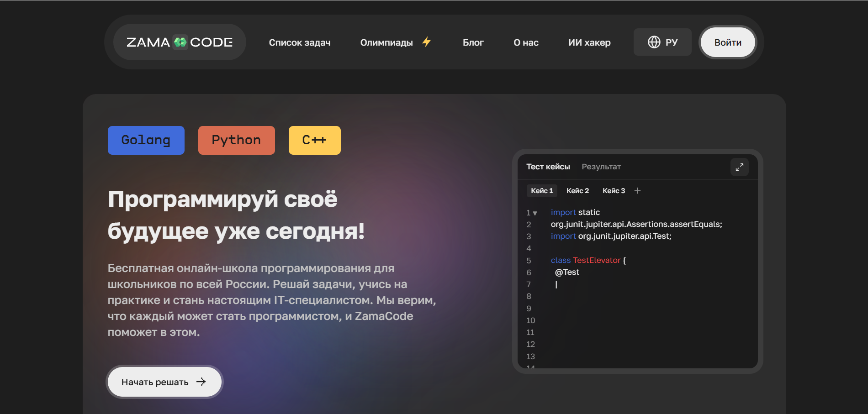Open the ИИ хакер section
868x414 pixels.
[589, 42]
